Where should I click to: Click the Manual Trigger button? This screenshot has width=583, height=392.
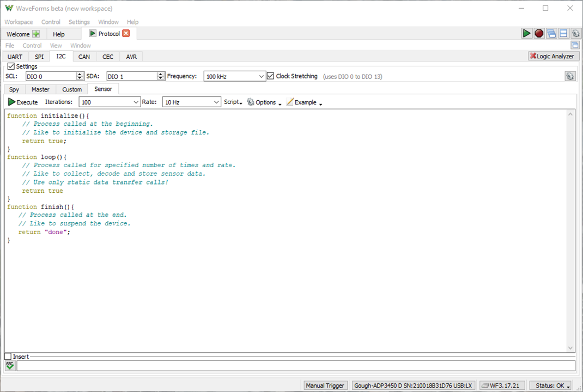point(325,385)
